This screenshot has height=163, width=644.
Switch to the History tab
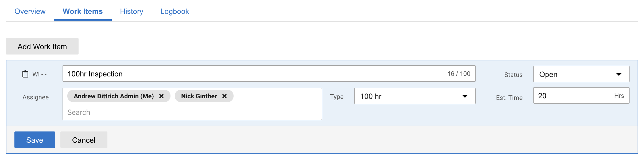tap(131, 11)
